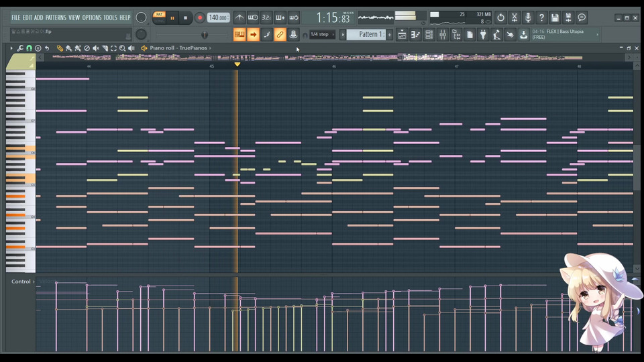Toggle piano roll snap magnet icon
The width and height of the screenshot is (644, 362).
[29, 48]
